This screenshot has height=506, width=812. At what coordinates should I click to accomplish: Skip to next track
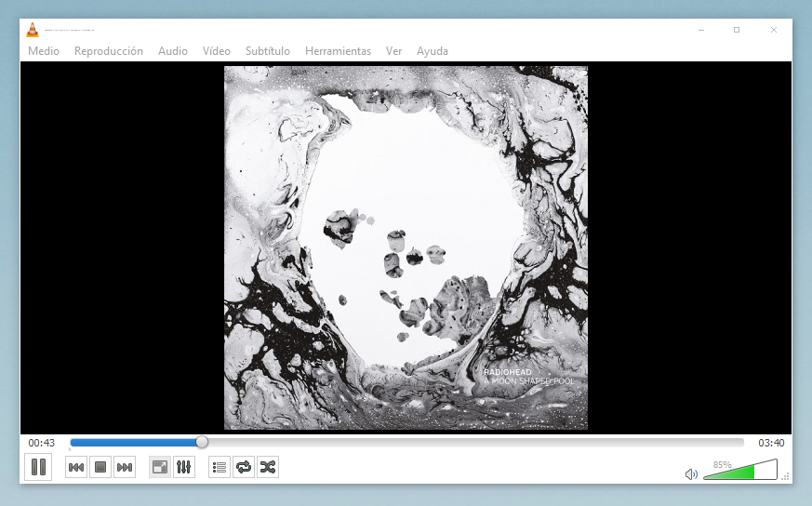(x=125, y=467)
